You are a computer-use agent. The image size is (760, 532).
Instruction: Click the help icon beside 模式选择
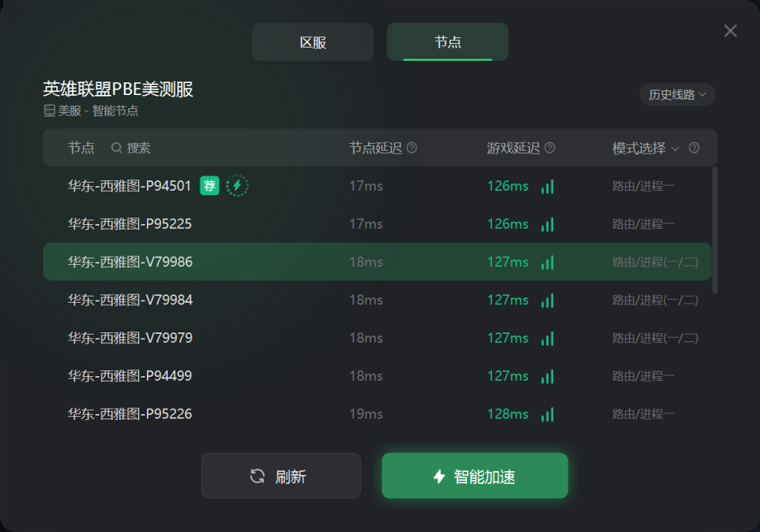point(694,148)
